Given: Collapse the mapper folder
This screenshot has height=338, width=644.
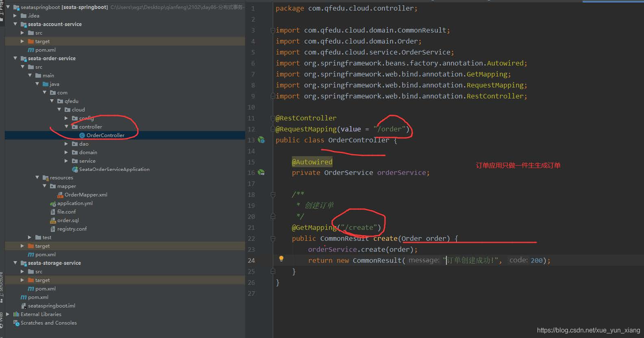Looking at the screenshot, I should point(44,186).
